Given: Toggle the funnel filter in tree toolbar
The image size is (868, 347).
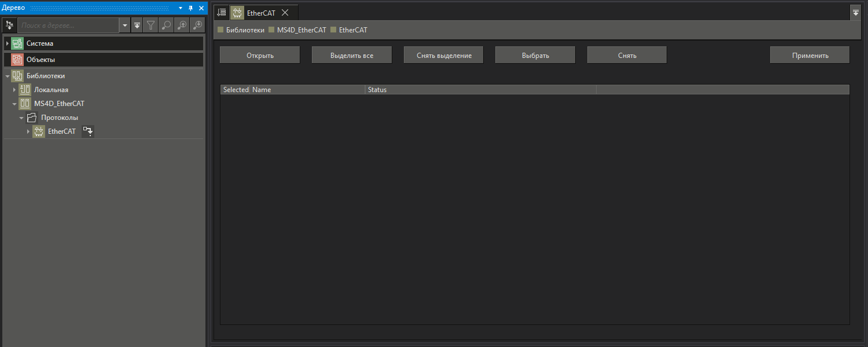Looking at the screenshot, I should click(x=150, y=25).
